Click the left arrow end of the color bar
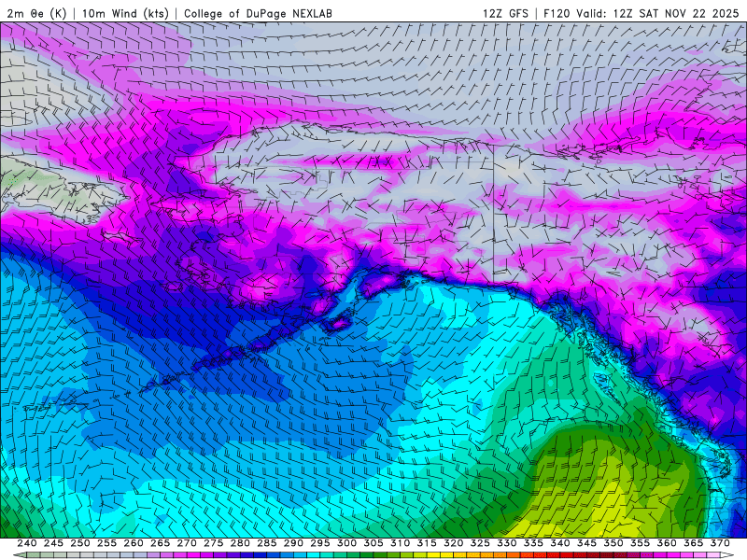Image resolution: width=747 pixels, height=560 pixels. pyautogui.click(x=19, y=555)
